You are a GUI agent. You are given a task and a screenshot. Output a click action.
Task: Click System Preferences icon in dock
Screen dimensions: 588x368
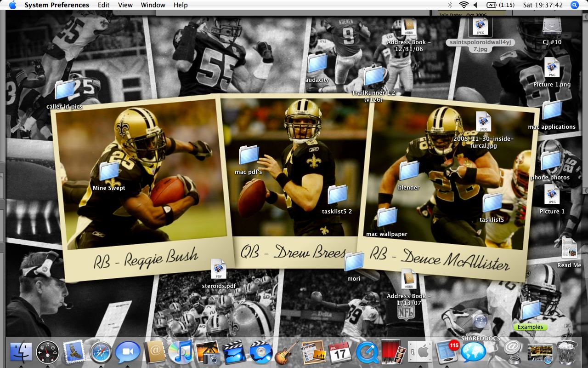(x=420, y=352)
